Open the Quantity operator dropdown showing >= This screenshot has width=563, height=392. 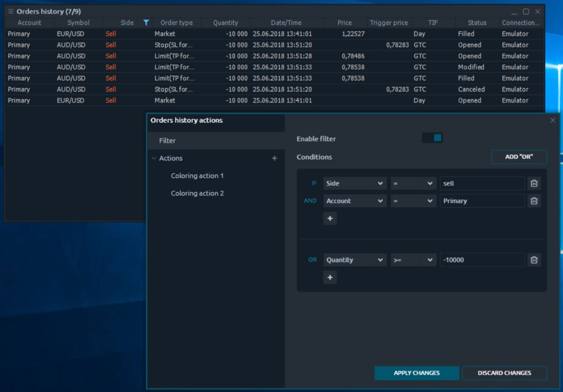[413, 260]
